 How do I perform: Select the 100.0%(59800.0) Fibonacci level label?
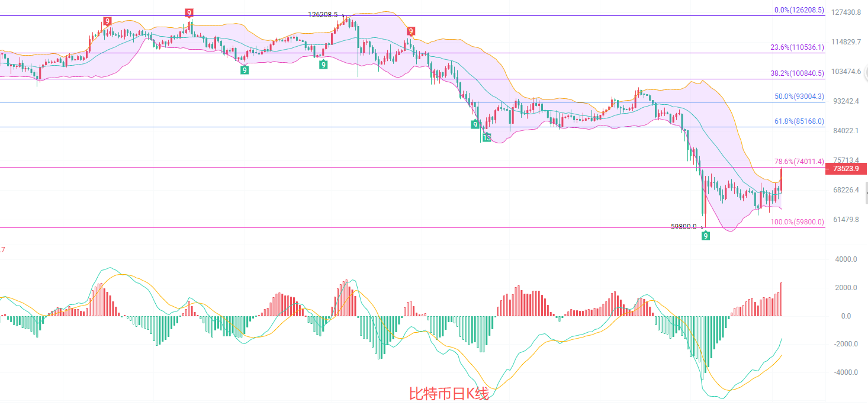coord(797,222)
